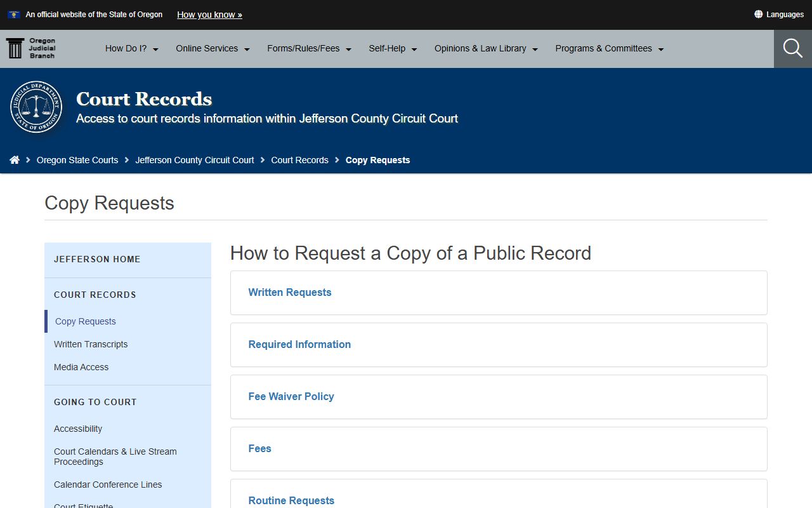Click the Oregon Judicial Branch logo
812x508 pixels.
coord(30,48)
